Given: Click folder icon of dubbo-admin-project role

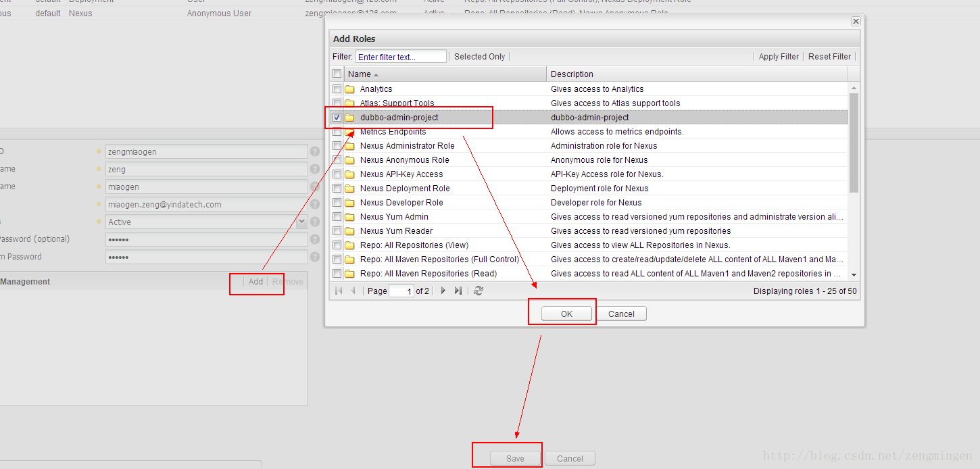Looking at the screenshot, I should tap(349, 118).
